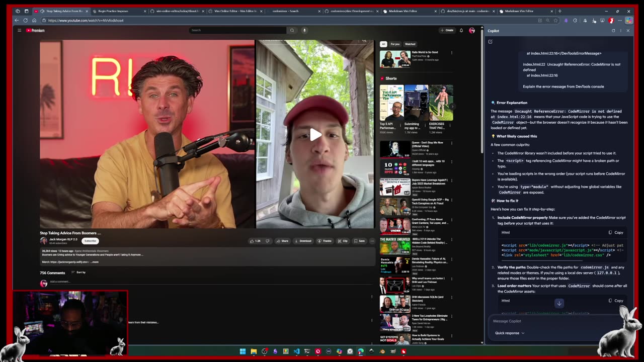This screenshot has width=644, height=362.
Task: Select the For you filter chip
Action: coord(395,44)
